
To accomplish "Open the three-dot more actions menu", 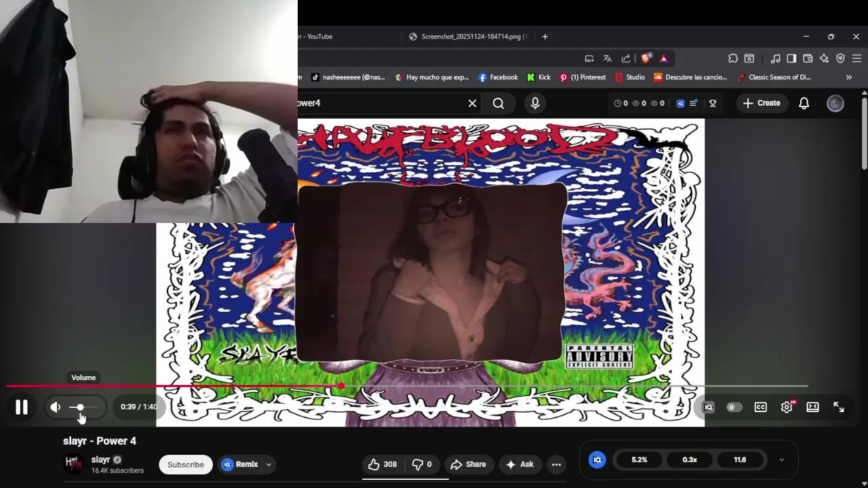I will tap(556, 464).
